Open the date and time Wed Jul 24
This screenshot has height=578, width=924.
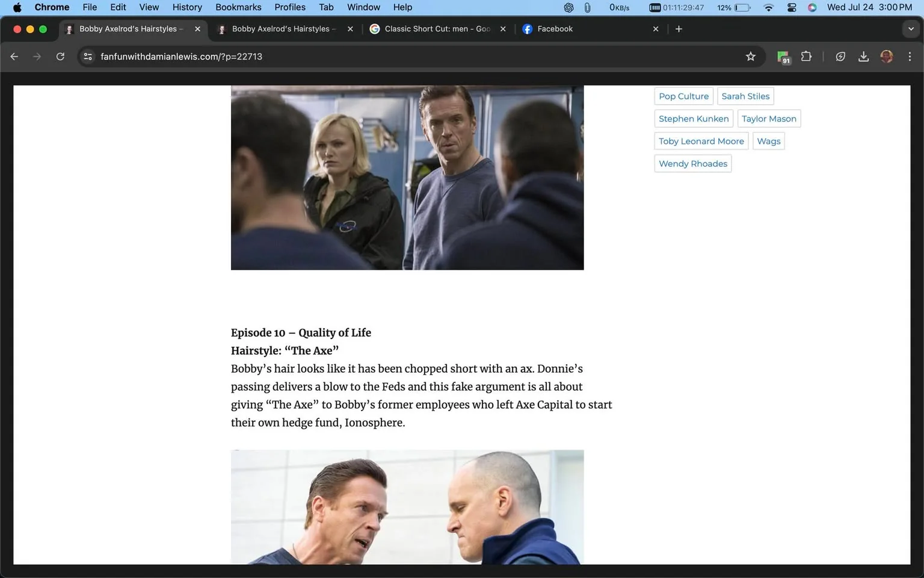[869, 7]
